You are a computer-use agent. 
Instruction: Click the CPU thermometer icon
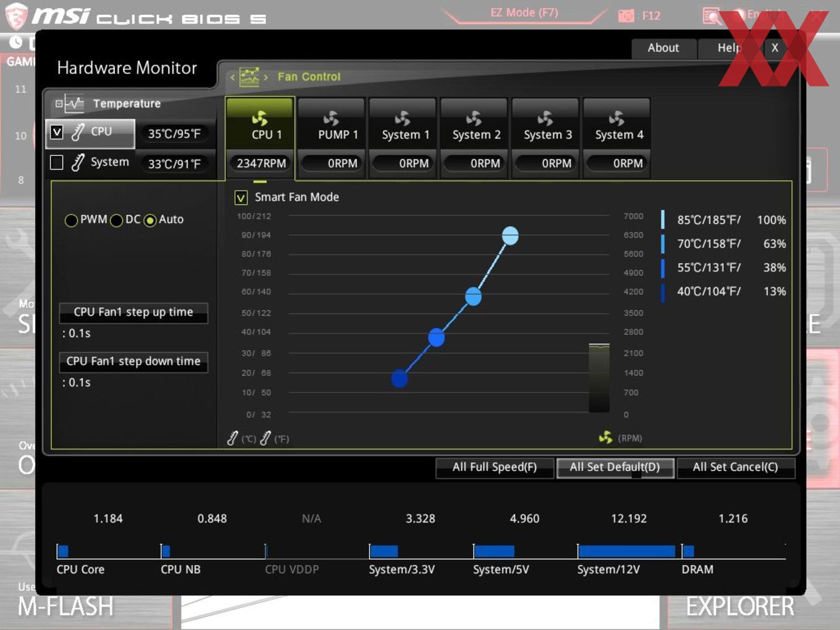pyautogui.click(x=78, y=132)
